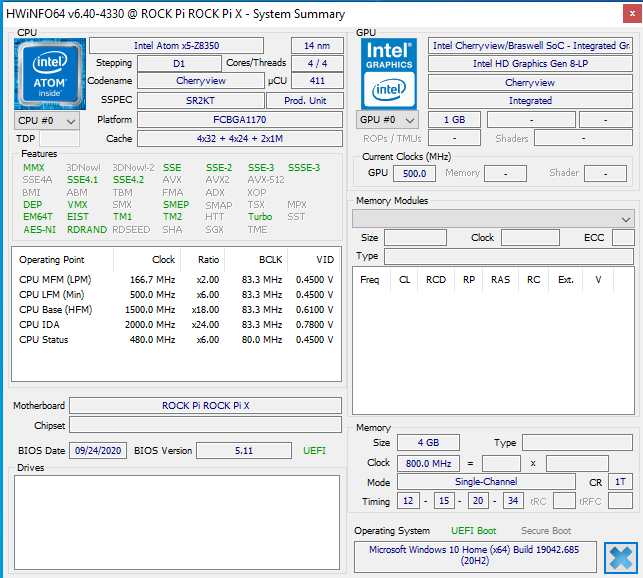
Task: Click the Microsoft Windows 10 Home operating system field
Action: pos(475,556)
